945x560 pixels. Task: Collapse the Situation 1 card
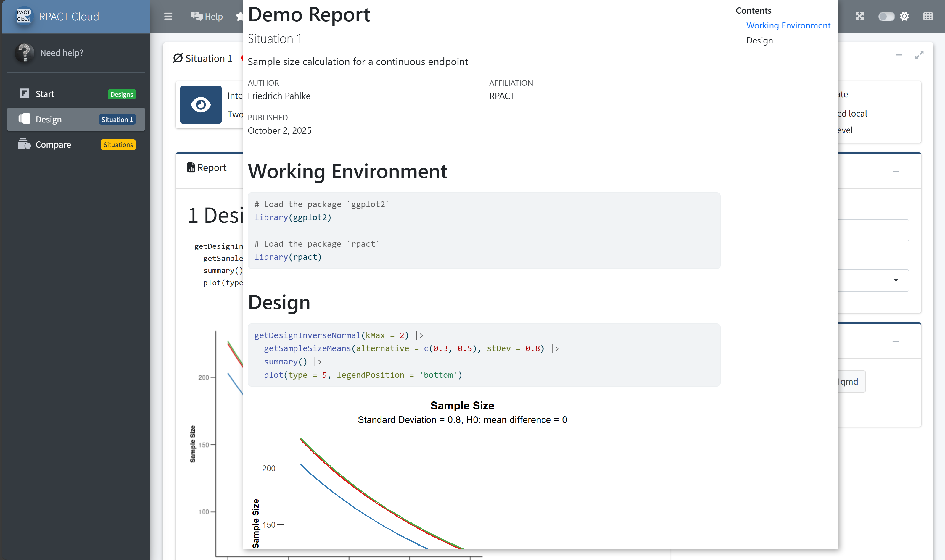pos(899,55)
